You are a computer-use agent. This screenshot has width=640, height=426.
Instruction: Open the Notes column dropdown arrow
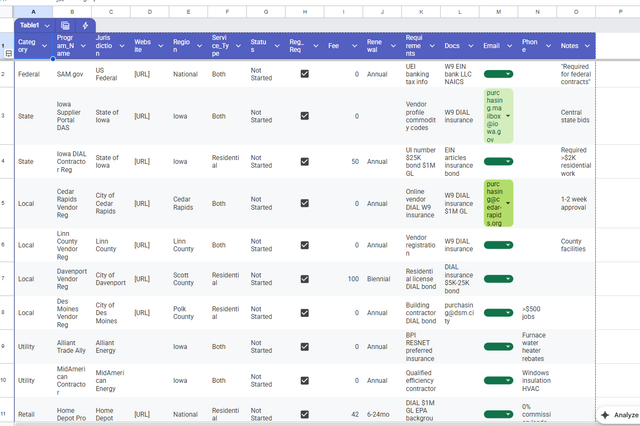[587, 46]
